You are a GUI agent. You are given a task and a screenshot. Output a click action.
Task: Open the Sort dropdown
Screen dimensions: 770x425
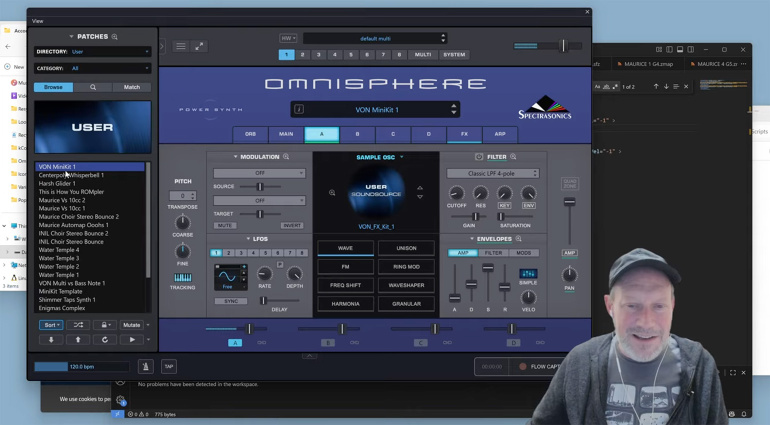(x=51, y=325)
